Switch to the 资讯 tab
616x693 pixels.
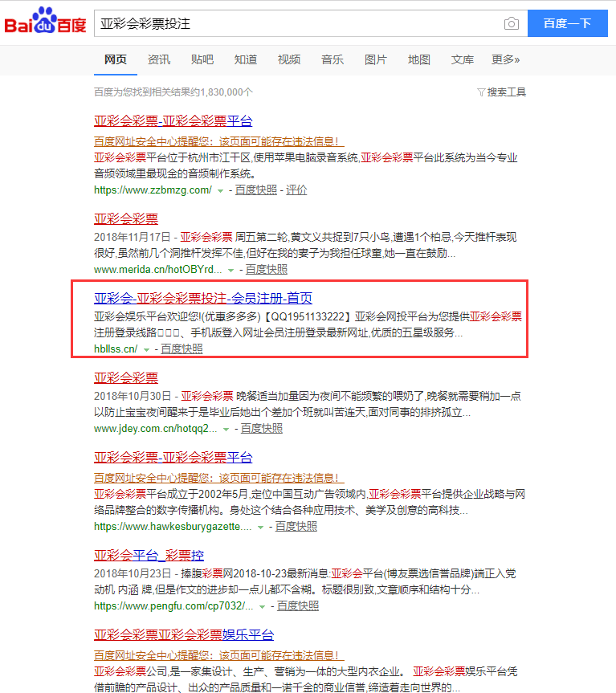coord(159,59)
